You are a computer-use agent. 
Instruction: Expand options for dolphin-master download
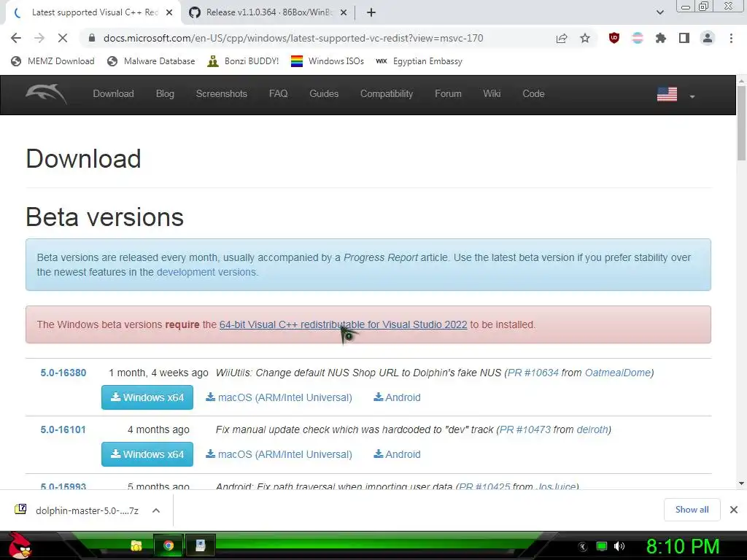(156, 510)
